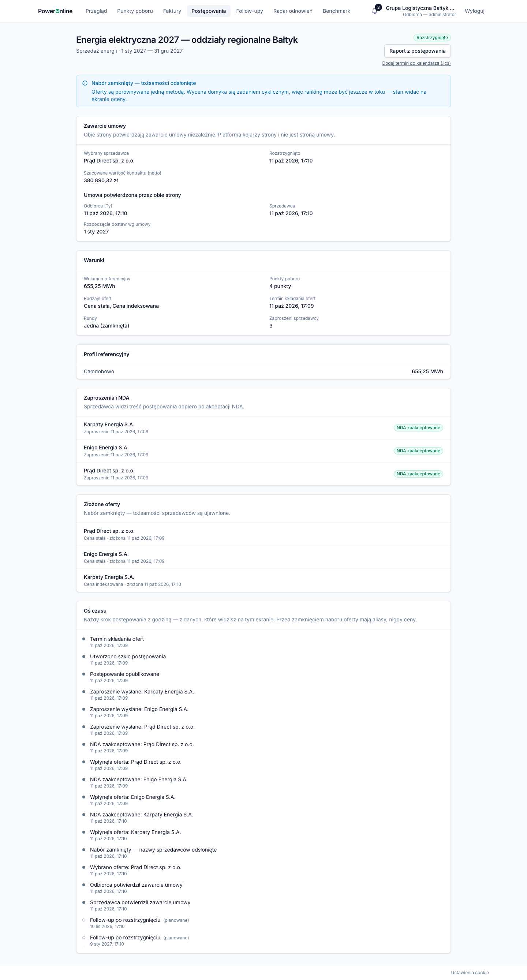
Task: Go to Benchmark
Action: [336, 11]
